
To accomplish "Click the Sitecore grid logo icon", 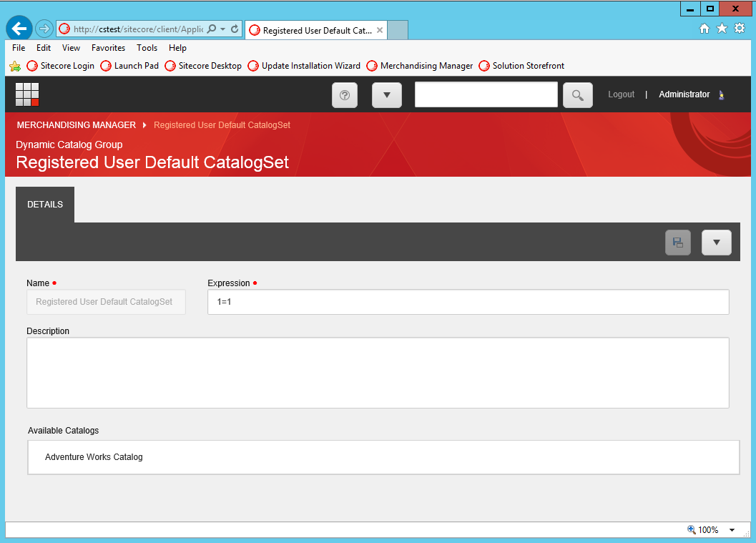I will (x=27, y=94).
